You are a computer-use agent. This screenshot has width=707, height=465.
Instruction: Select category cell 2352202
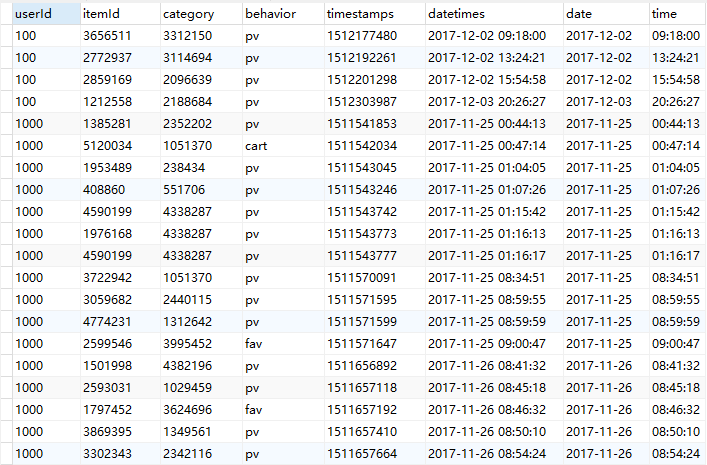(x=201, y=124)
